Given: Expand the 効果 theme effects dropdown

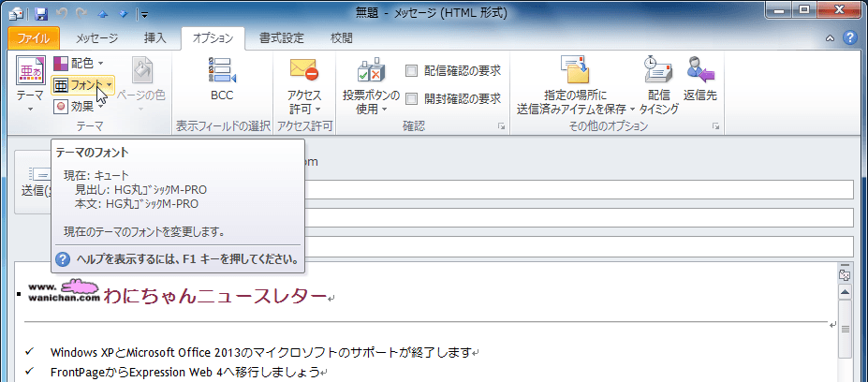Looking at the screenshot, I should click(78, 107).
